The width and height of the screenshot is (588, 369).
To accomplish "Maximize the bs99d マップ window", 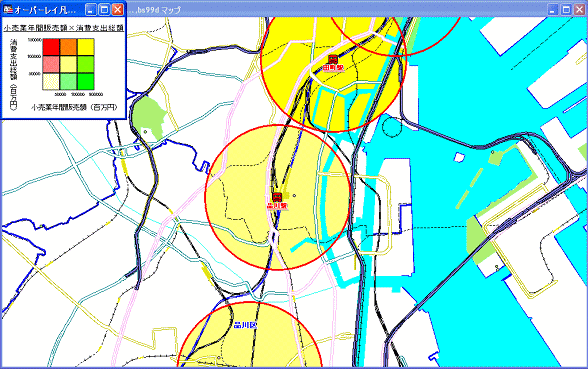I will coord(566,9).
